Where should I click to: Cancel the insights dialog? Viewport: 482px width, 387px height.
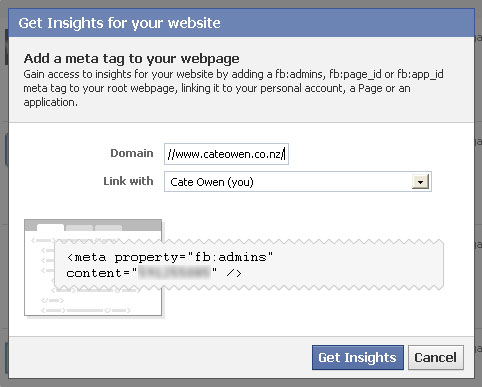436,357
